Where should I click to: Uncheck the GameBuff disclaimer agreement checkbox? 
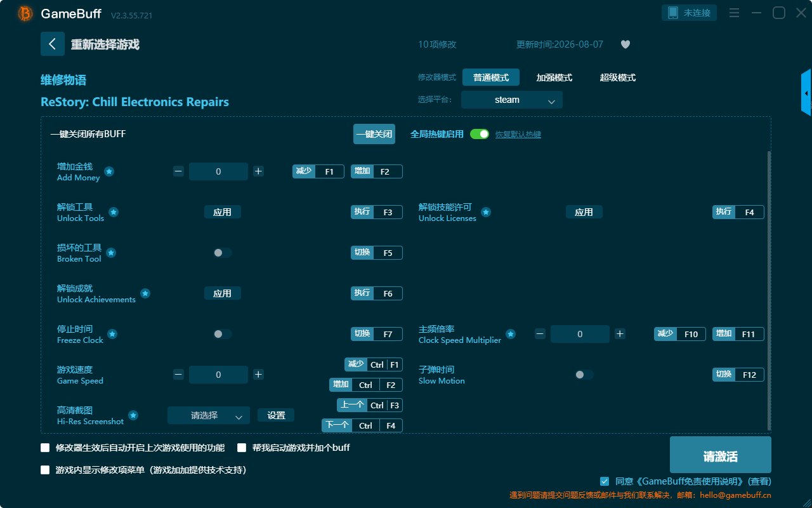click(x=605, y=481)
